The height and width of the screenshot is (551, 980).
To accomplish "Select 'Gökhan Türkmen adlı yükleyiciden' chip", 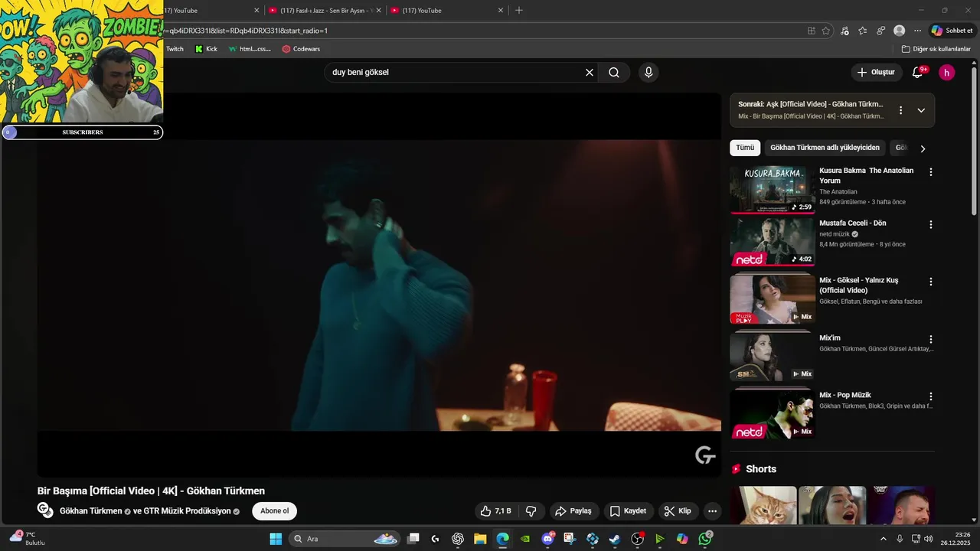I will 825,148.
